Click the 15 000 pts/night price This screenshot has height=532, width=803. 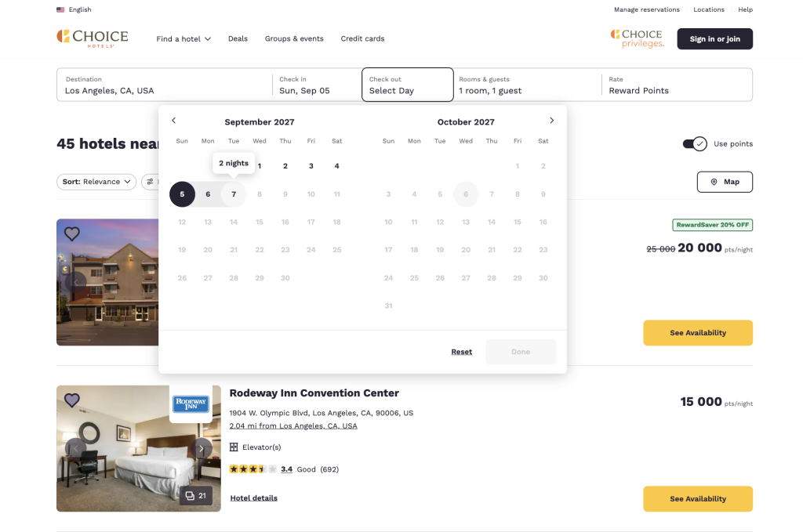pos(717,402)
